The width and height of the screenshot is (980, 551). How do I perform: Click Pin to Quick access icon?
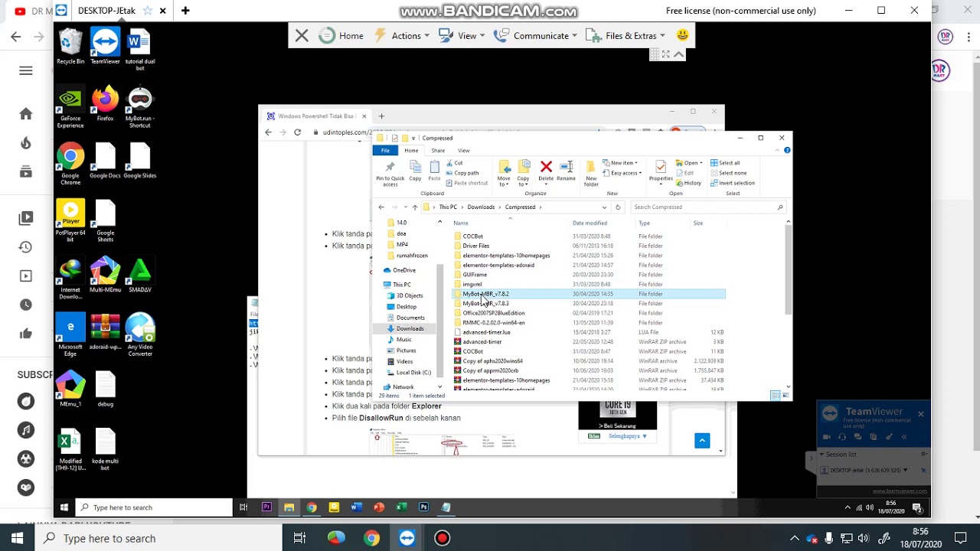[x=390, y=174]
